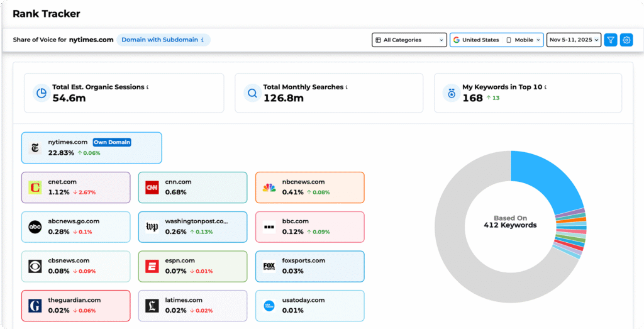Viewport: 644px width, 329px height.
Task: Select the nytimes.com Own Domain card
Action: click(x=91, y=148)
